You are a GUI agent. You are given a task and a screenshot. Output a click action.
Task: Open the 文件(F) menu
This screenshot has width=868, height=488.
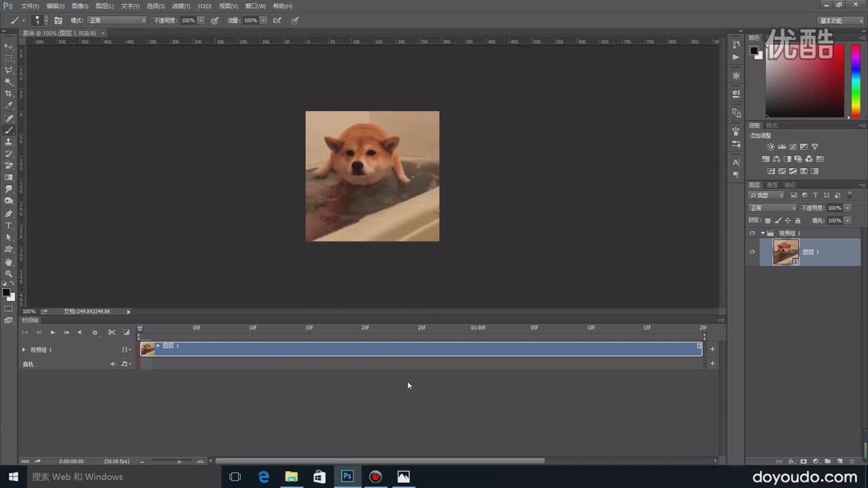point(31,6)
